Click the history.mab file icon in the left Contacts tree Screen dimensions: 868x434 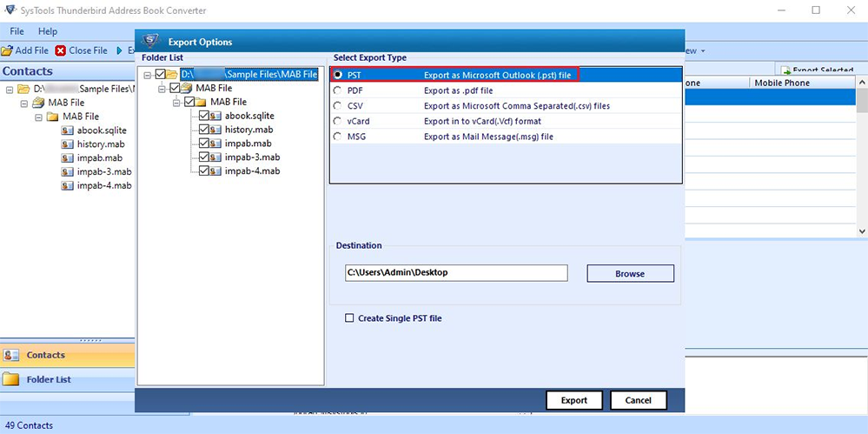[68, 144]
